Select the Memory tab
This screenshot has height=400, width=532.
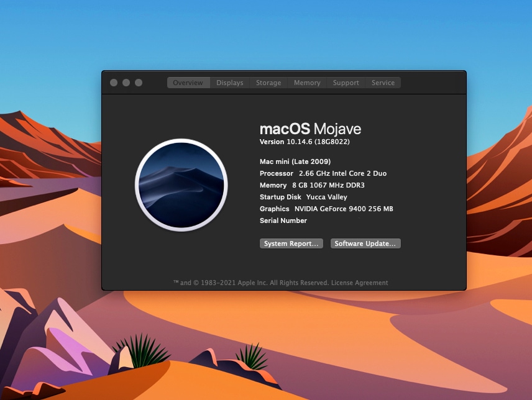tap(307, 83)
